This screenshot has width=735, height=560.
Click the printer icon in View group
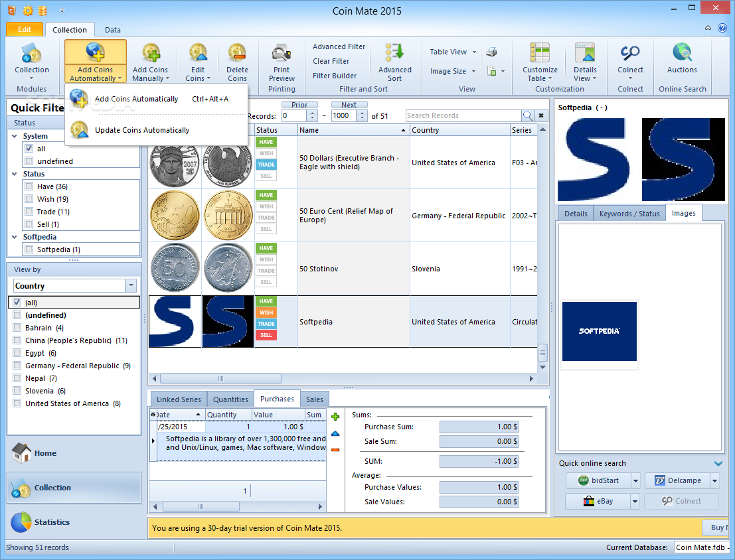coord(491,52)
